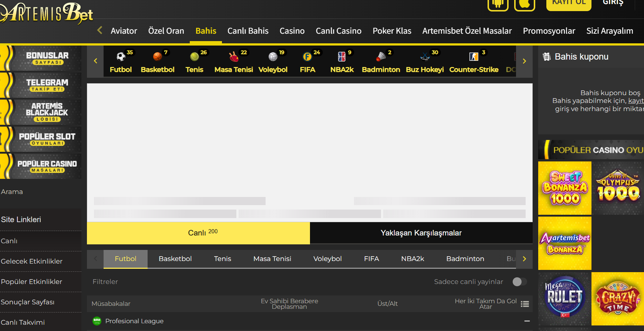Go to Canlı Bahis menu
Screen dimensions: 644x331
click(248, 31)
